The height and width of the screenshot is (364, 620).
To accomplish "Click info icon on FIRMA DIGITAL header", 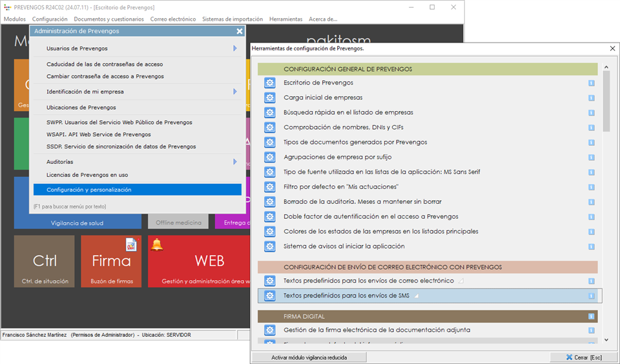I will tap(591, 316).
